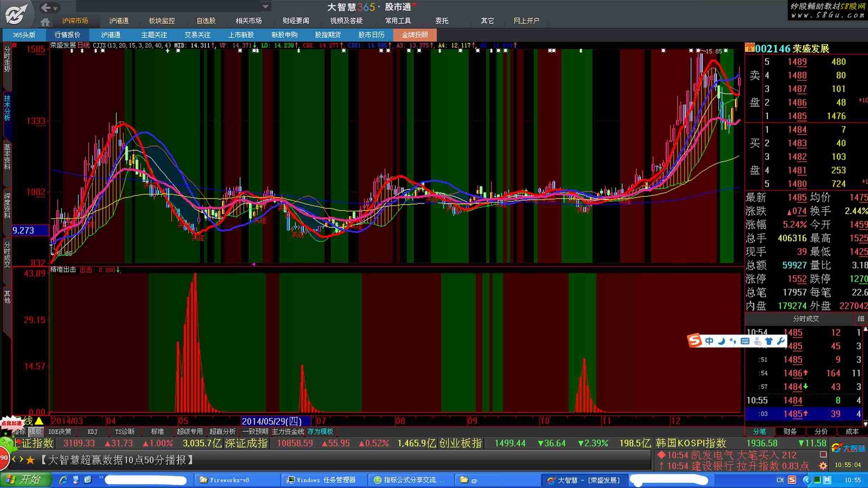The image size is (868, 488).
Task: Select the TS诊断 indicator tab
Action: (125, 431)
